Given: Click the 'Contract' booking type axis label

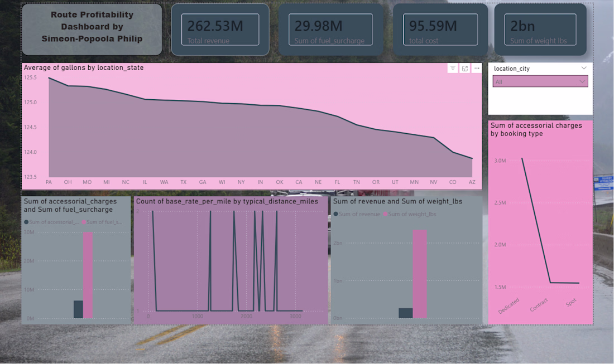Looking at the screenshot, I should click(x=539, y=305).
